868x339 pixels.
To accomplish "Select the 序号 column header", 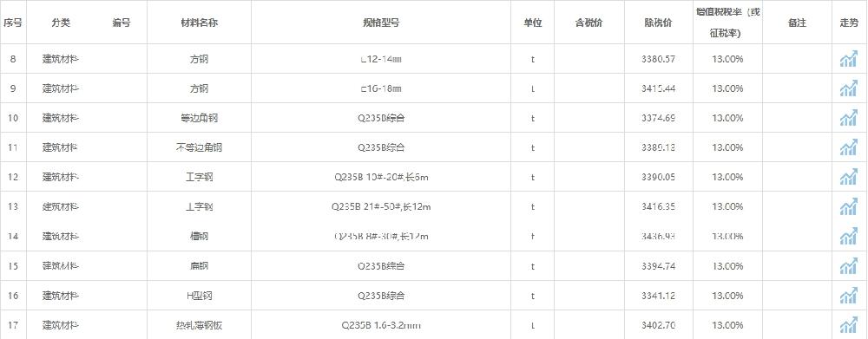I will click(x=13, y=23).
